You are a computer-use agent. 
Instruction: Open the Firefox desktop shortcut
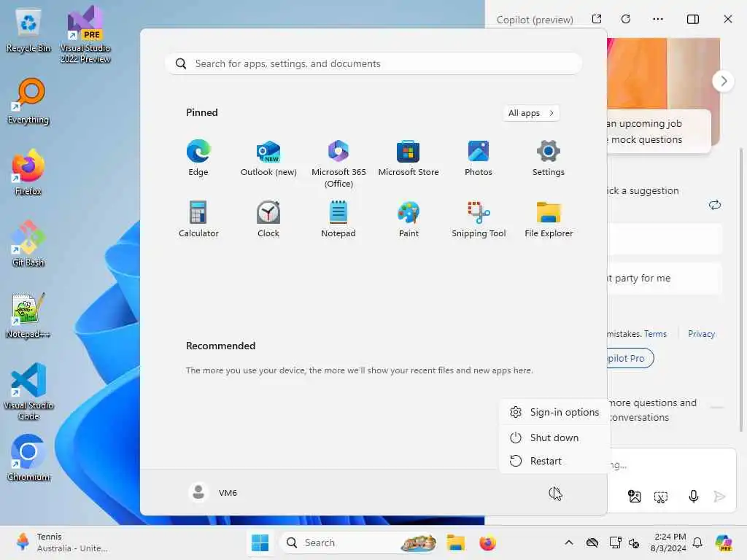tap(28, 172)
